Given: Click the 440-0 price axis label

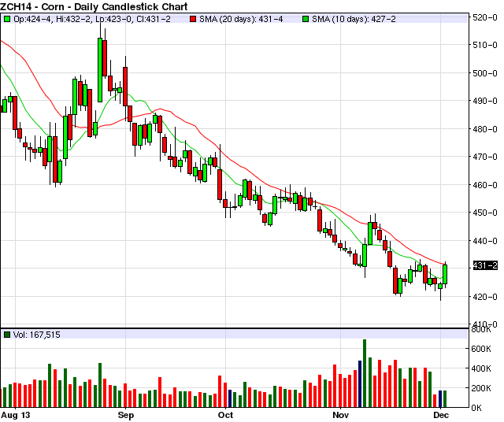Looking at the screenshot, I should click(485, 241).
